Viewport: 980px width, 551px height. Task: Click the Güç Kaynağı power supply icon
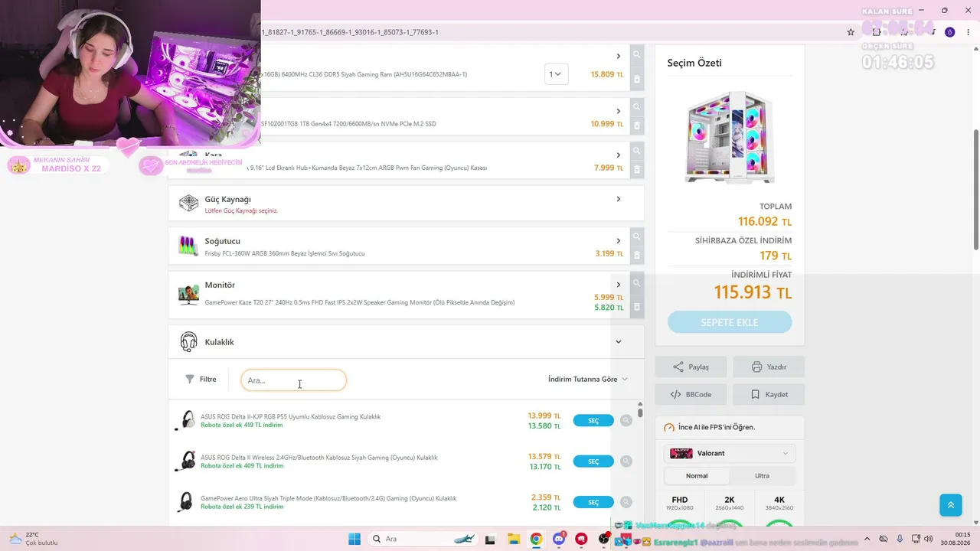tap(188, 203)
